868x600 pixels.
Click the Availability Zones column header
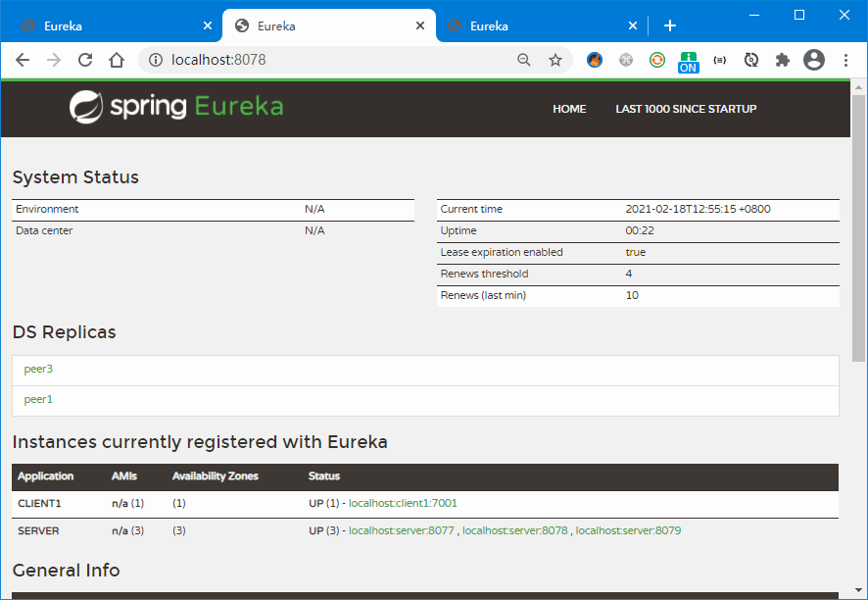click(216, 476)
